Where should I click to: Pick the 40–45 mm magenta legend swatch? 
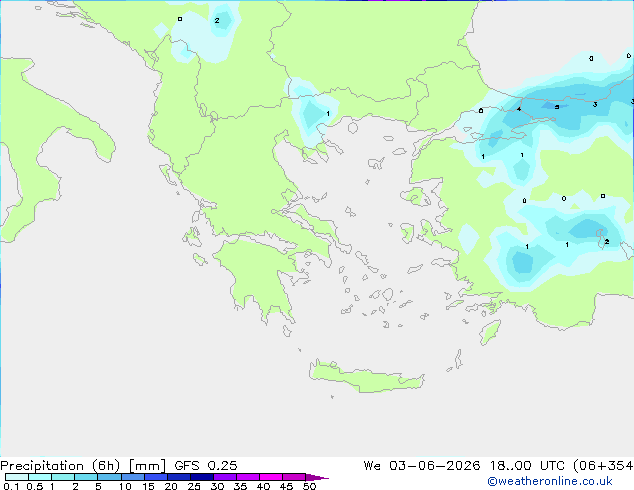(271, 477)
